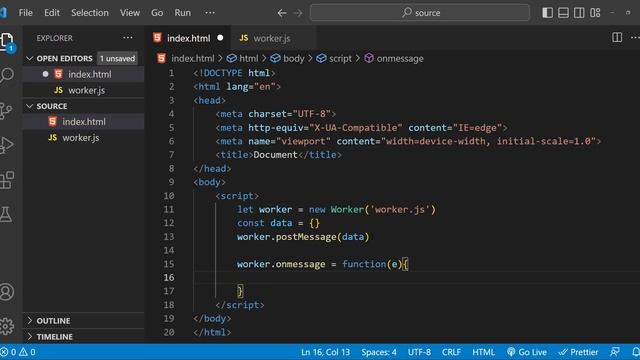Start Go Live server

coord(527,352)
